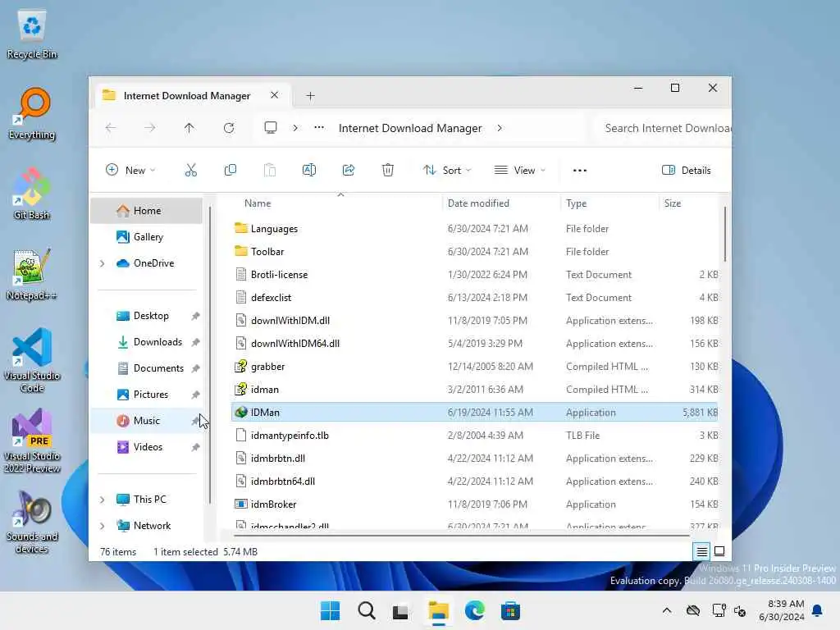Go up one folder level

click(x=189, y=128)
